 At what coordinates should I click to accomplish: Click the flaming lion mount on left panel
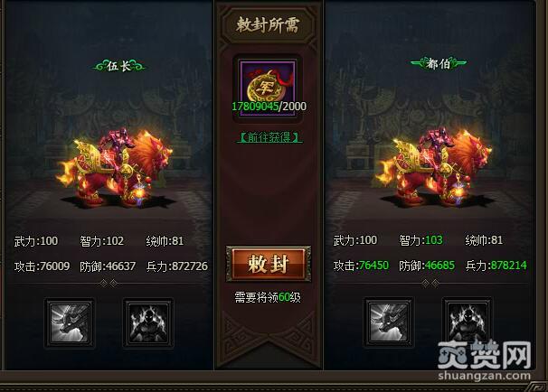(116, 169)
